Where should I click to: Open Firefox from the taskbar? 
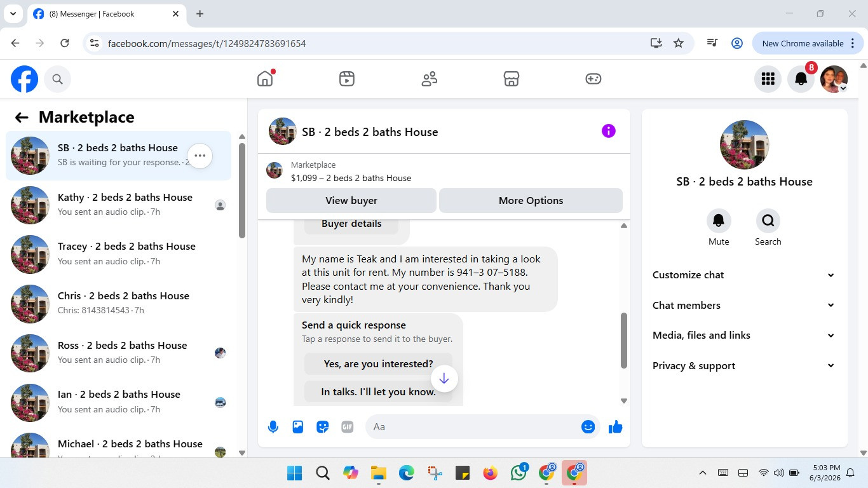click(x=490, y=473)
